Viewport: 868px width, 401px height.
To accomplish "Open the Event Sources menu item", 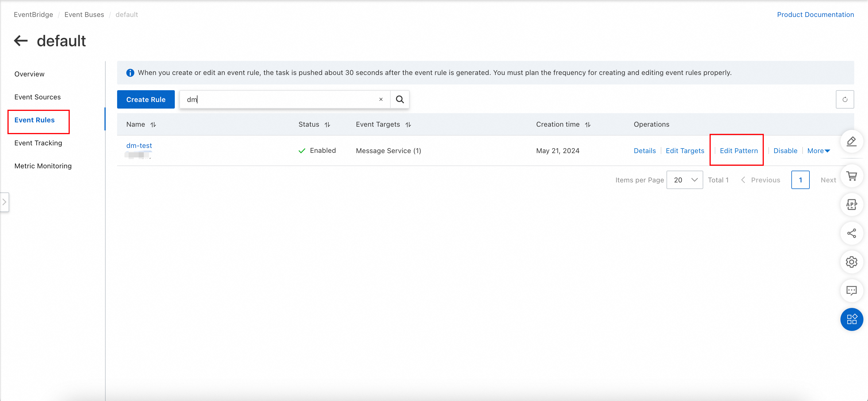I will pos(37,97).
